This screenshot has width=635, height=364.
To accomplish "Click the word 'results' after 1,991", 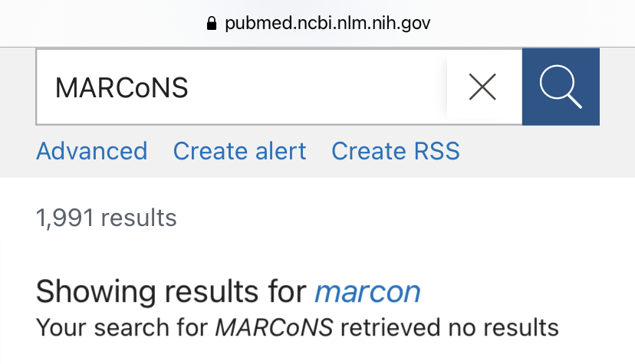I will (139, 218).
